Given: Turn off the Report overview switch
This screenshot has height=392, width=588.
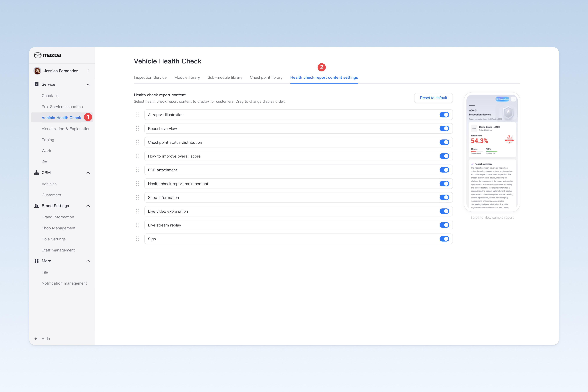Looking at the screenshot, I should click(x=444, y=128).
